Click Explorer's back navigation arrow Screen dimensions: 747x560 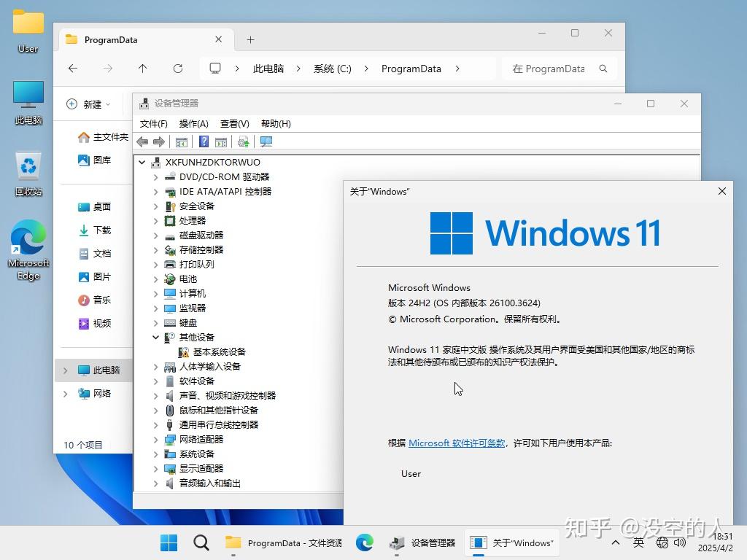(73, 69)
